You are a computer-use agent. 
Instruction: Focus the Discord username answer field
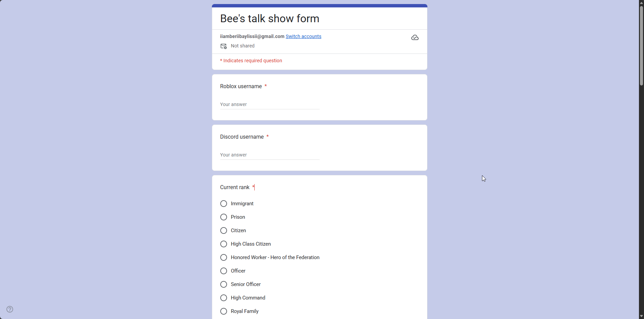click(x=269, y=155)
